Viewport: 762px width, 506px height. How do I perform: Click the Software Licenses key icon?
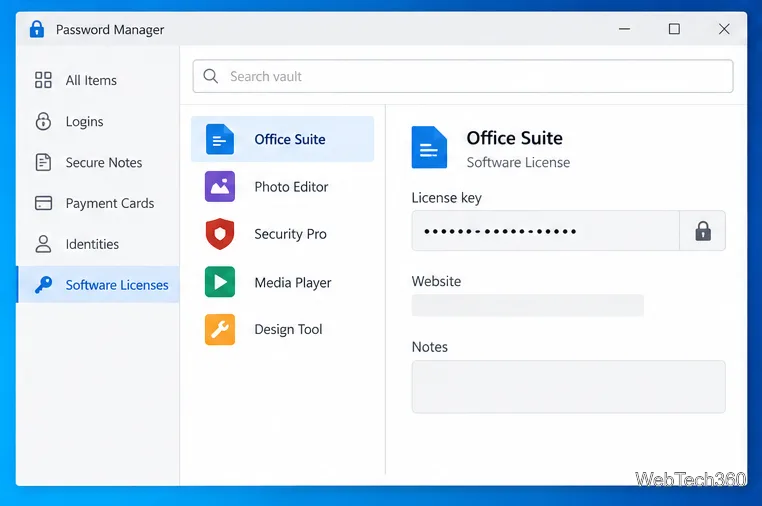(x=43, y=285)
